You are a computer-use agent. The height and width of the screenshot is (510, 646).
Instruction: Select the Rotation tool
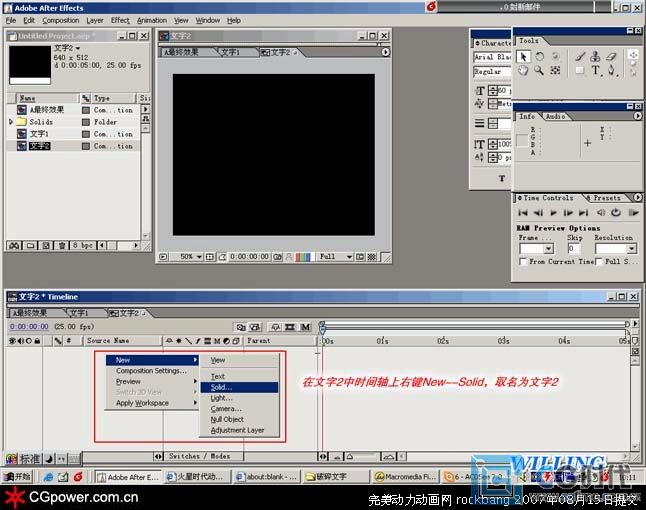[x=539, y=56]
